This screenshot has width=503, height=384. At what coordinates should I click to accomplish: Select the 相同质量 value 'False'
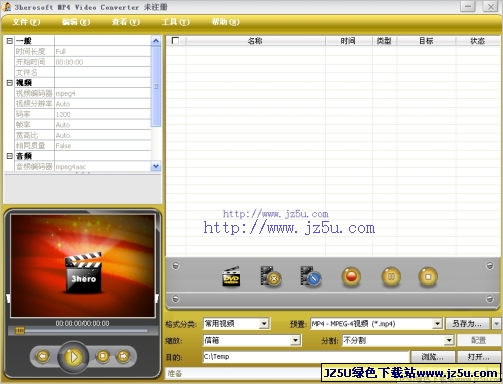[103, 146]
